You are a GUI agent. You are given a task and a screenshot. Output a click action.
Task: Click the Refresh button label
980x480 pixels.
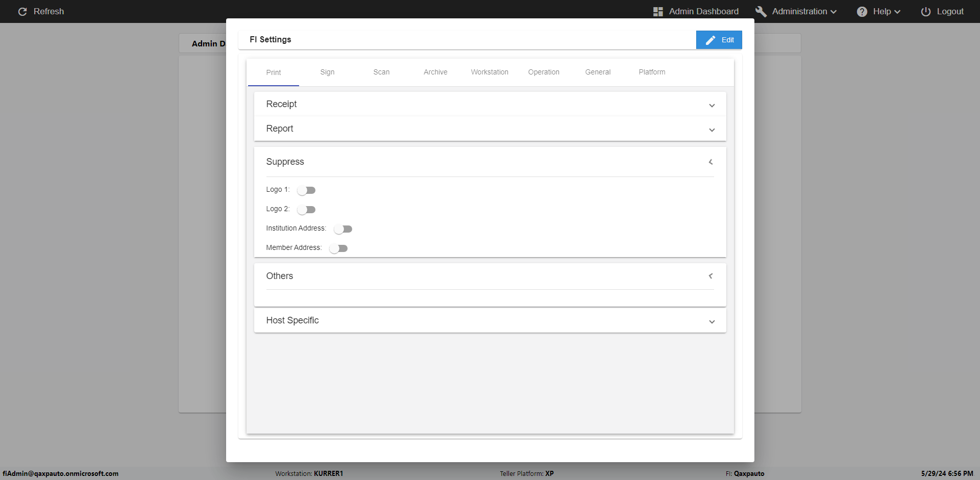(49, 11)
